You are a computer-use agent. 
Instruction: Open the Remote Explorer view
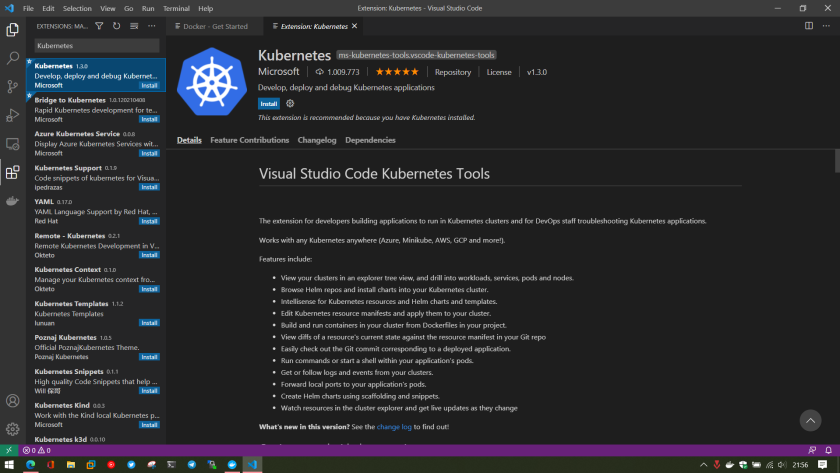click(x=12, y=144)
